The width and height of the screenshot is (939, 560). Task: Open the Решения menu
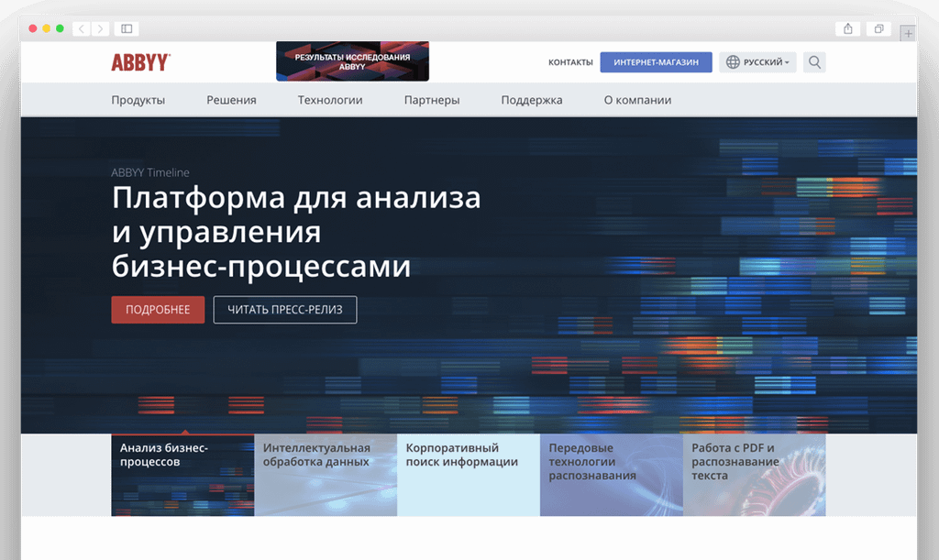tap(231, 100)
